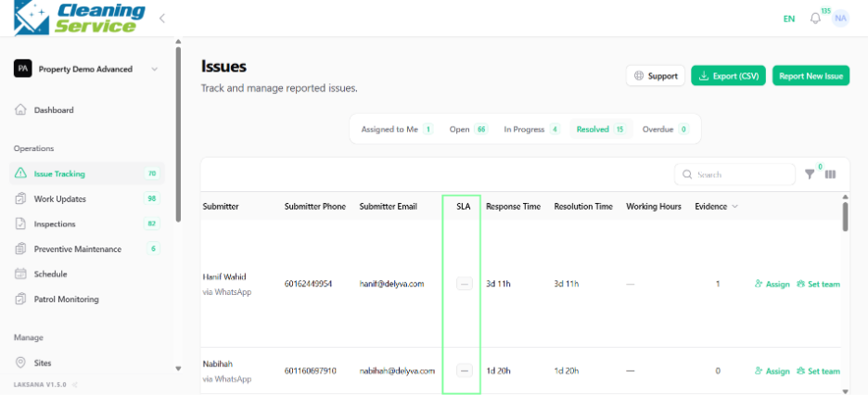This screenshot has width=868, height=395.
Task: Click the globe icon on Support
Action: pos(639,76)
